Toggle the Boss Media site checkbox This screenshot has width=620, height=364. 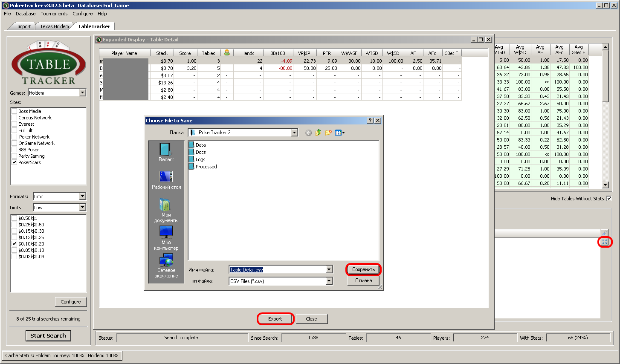pos(14,111)
